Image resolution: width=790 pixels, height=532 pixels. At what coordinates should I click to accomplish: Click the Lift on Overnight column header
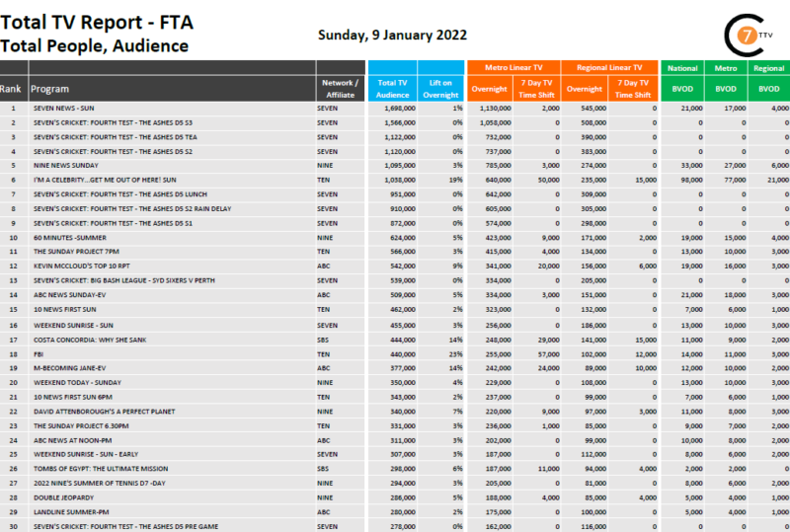coord(440,89)
